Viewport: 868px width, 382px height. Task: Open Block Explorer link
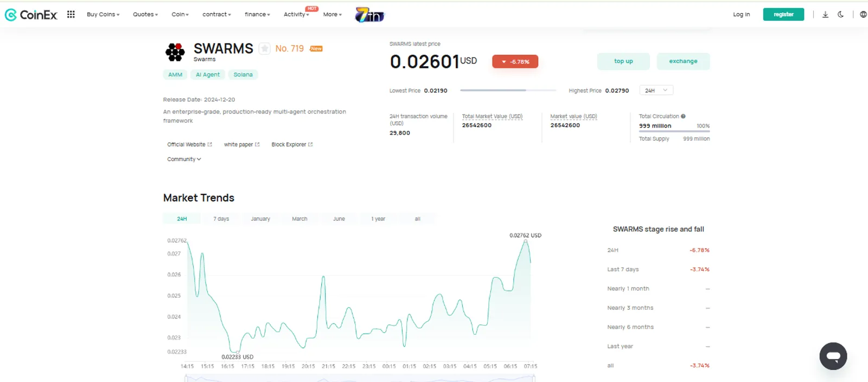(x=292, y=144)
